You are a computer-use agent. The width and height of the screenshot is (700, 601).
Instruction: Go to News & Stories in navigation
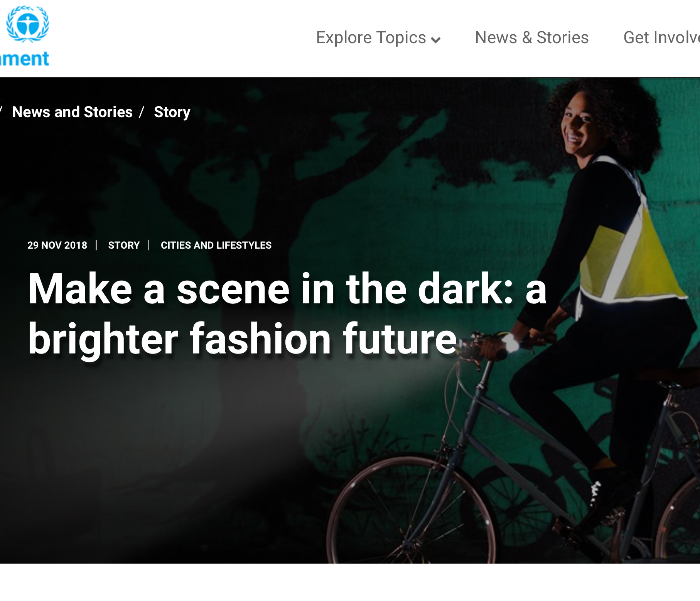click(531, 38)
